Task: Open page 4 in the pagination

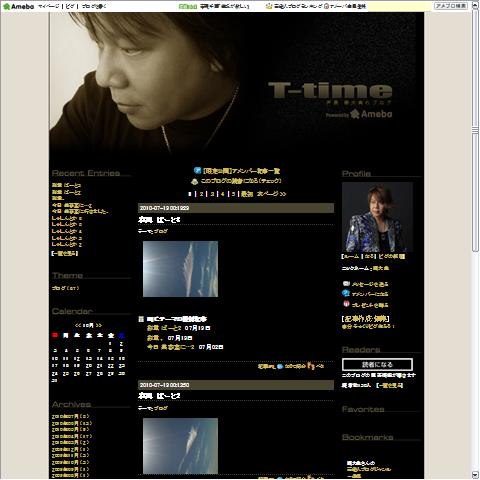Action: [223, 194]
